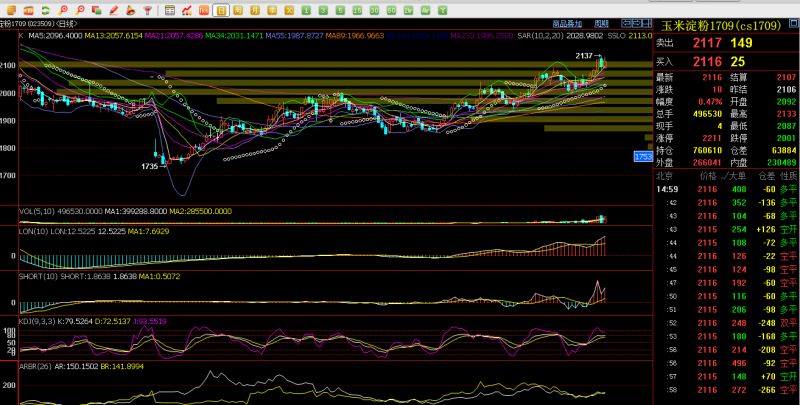
Task: Click the orange panel icon next to first toolbar icon
Action: pos(29,10)
